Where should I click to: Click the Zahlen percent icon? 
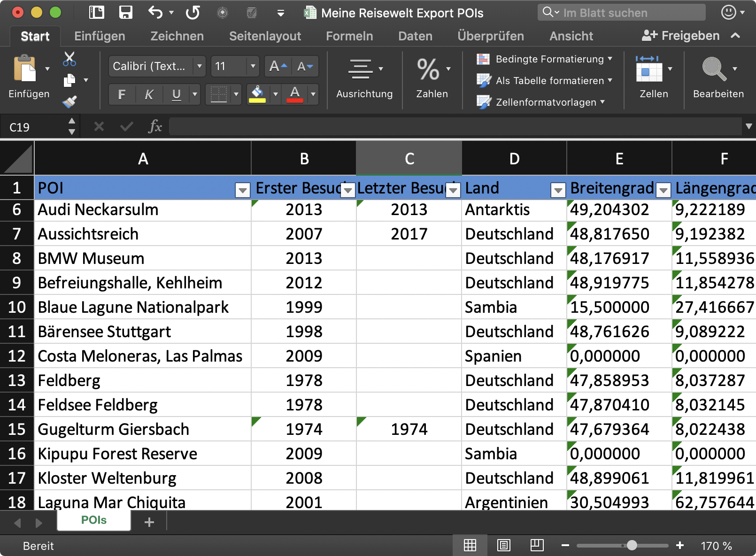pos(428,69)
